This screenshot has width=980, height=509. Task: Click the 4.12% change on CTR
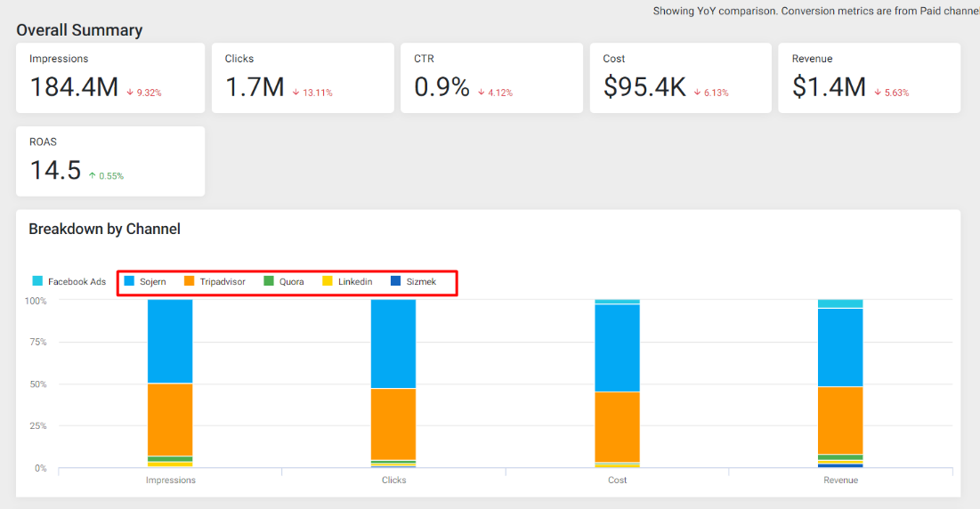point(500,93)
